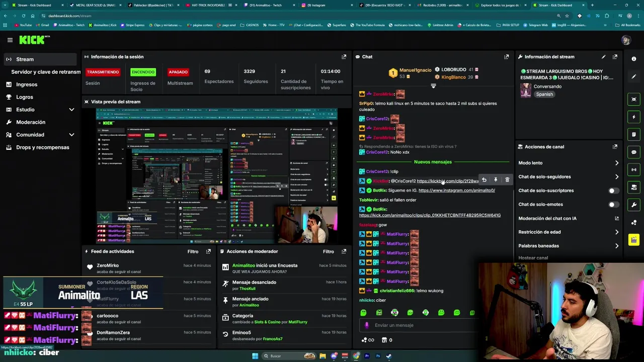Pop out the Feed de actividades panel
The image size is (644, 362).
[x=208, y=251]
